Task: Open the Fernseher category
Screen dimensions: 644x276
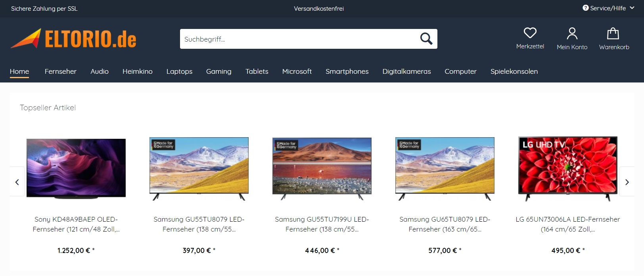Action: pyautogui.click(x=60, y=71)
